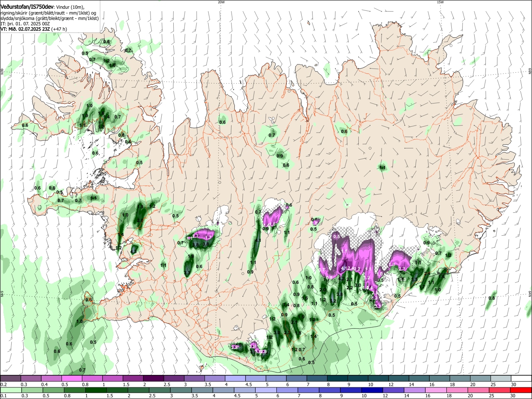
Task: Pick the pure red 30 swatch in lower legend
Action: 521,390
